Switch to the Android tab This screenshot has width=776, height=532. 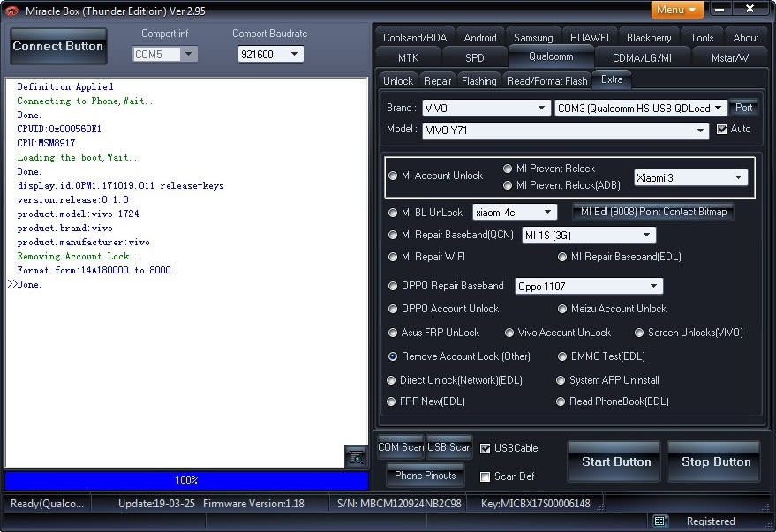pyautogui.click(x=480, y=38)
